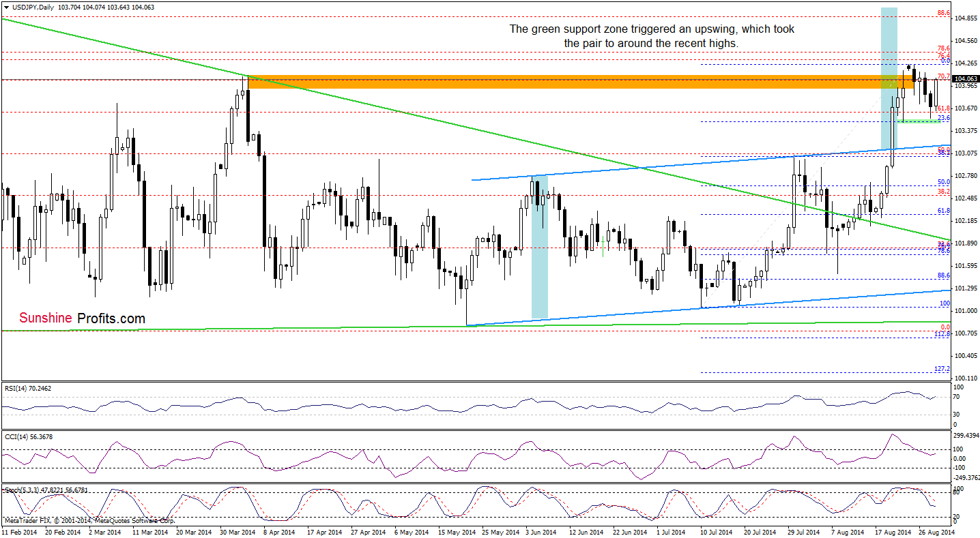Click the 100.705 price axis label

pos(966,333)
